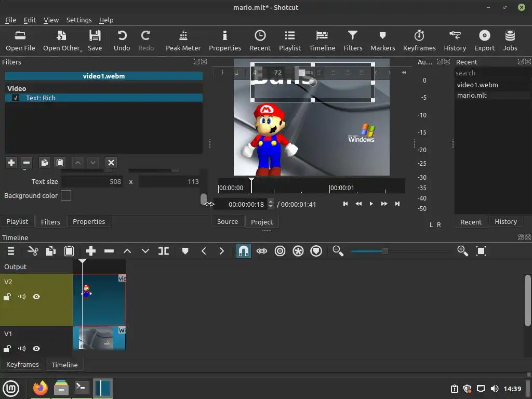Click the Export icon in the toolbar

484,41
